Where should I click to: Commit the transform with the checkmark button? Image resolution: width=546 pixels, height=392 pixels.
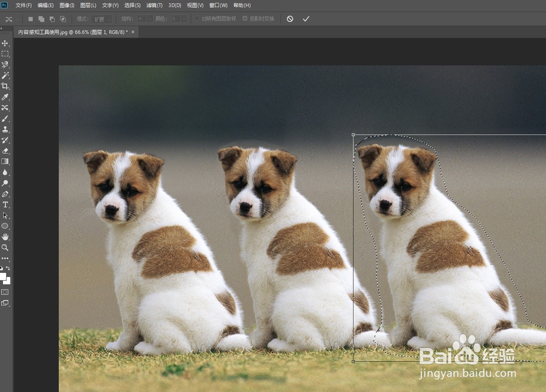(x=306, y=19)
